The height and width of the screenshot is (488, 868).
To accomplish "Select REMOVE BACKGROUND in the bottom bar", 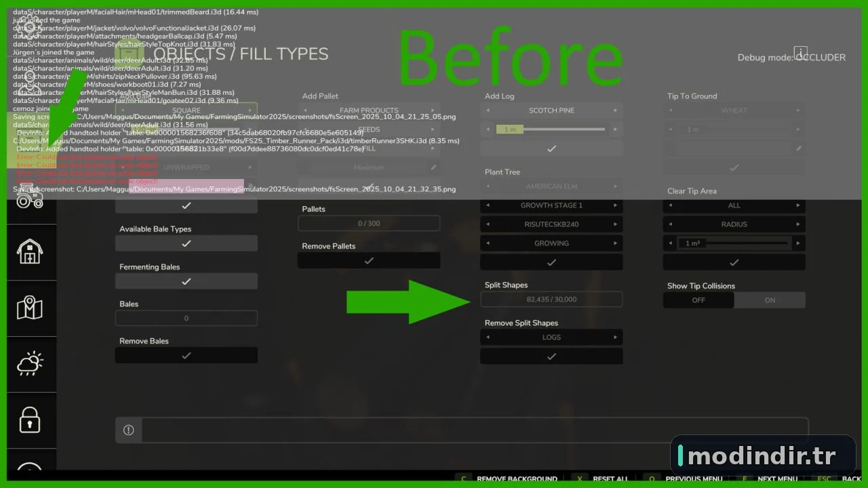I will 517,479.
